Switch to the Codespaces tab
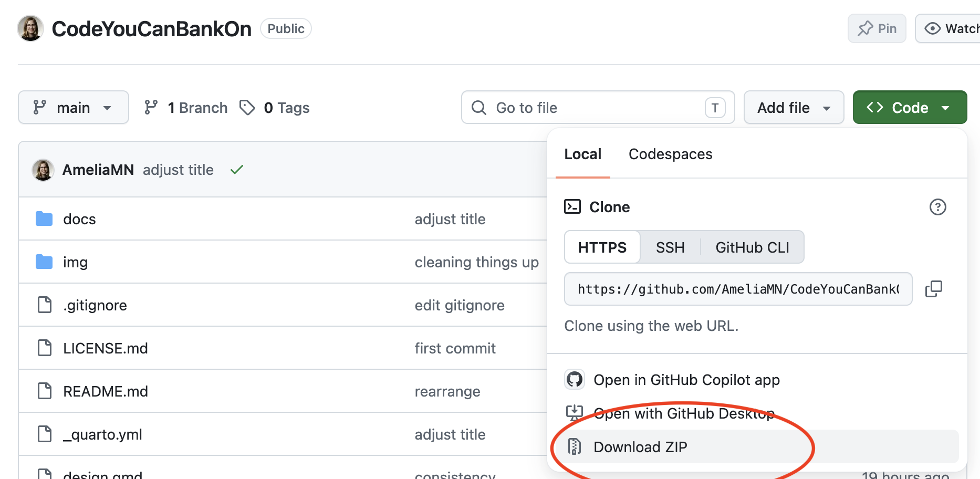980x479 pixels. [x=671, y=154]
